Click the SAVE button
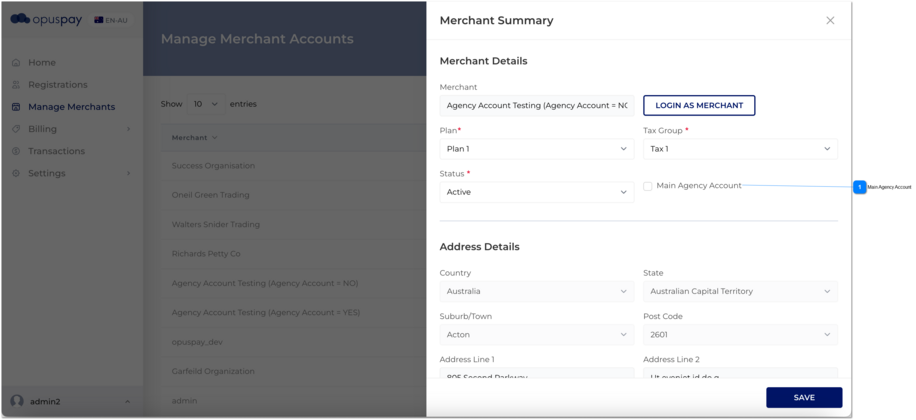The image size is (916, 420). (x=804, y=398)
